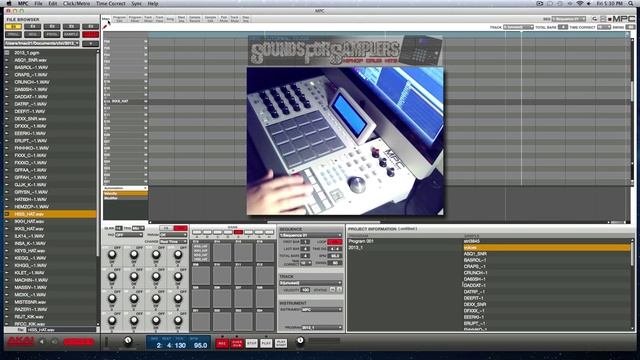The width and height of the screenshot is (640, 360).
Task: Open the third folder shortcut in File Browser
Action: tap(52, 27)
